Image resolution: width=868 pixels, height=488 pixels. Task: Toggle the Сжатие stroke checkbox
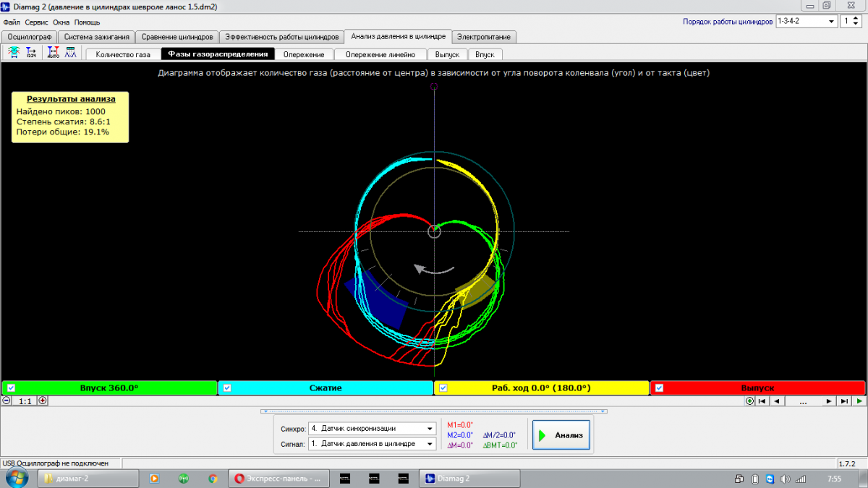click(x=227, y=388)
